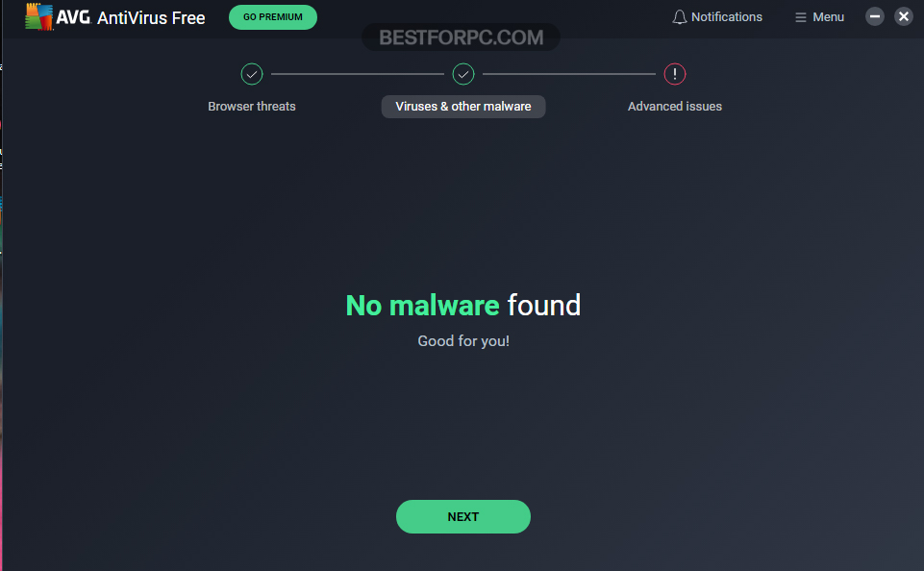Click the AVG AntiVirus Free title
The image size is (924, 571).
[x=131, y=17]
